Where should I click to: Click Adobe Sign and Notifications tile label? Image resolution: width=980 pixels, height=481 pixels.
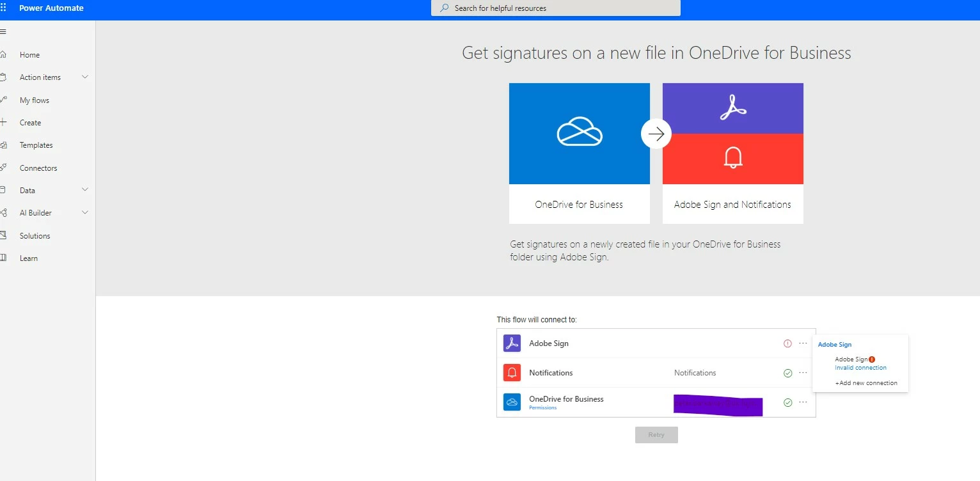click(732, 205)
